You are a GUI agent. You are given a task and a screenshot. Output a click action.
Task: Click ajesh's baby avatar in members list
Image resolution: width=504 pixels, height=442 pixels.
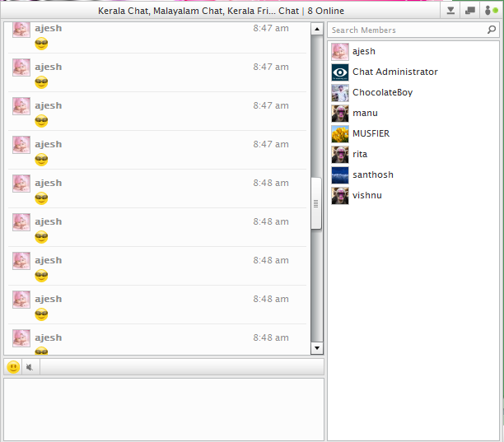(x=340, y=52)
